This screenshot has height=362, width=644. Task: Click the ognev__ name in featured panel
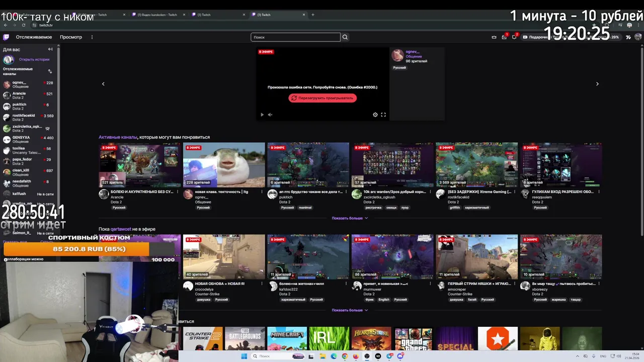click(413, 52)
